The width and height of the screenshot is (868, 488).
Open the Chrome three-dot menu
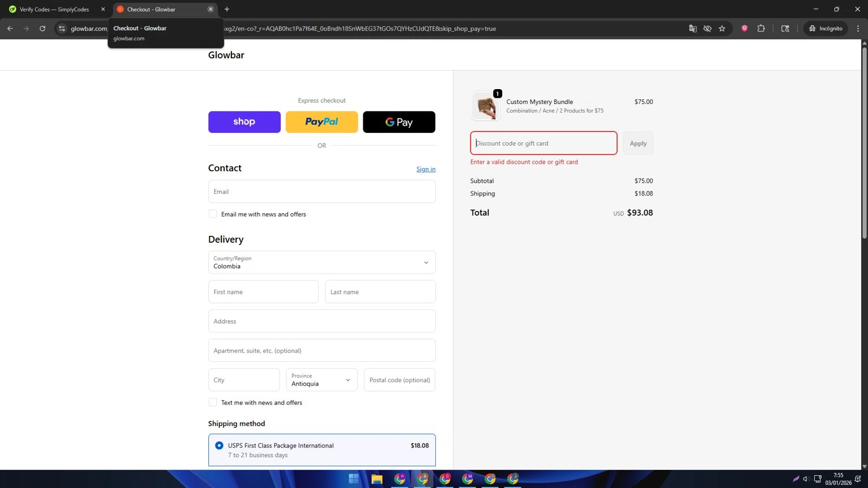858,28
